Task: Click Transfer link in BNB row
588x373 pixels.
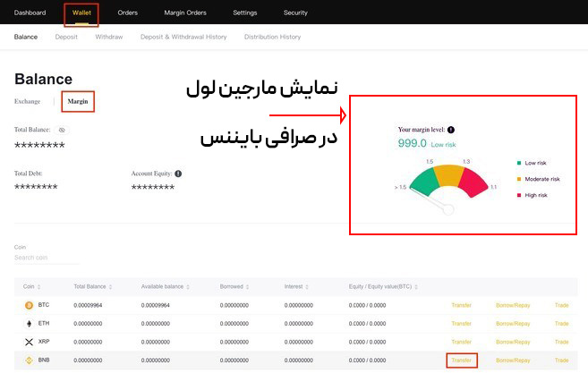Action: click(461, 360)
